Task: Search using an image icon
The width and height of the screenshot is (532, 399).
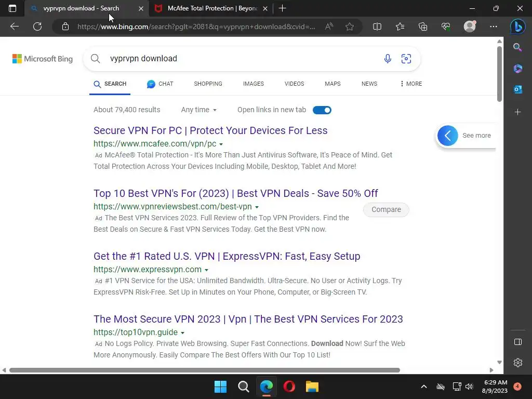Action: (406, 59)
